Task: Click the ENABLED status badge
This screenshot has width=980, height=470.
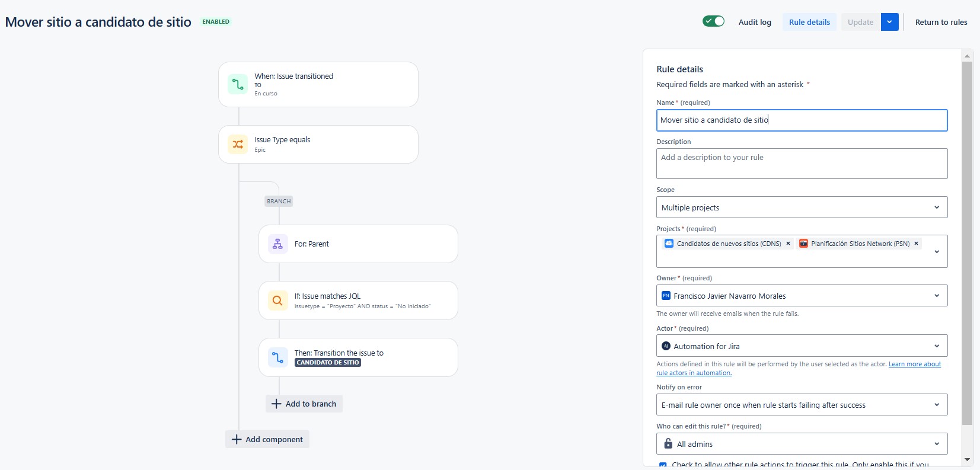Action: pyautogui.click(x=216, y=22)
